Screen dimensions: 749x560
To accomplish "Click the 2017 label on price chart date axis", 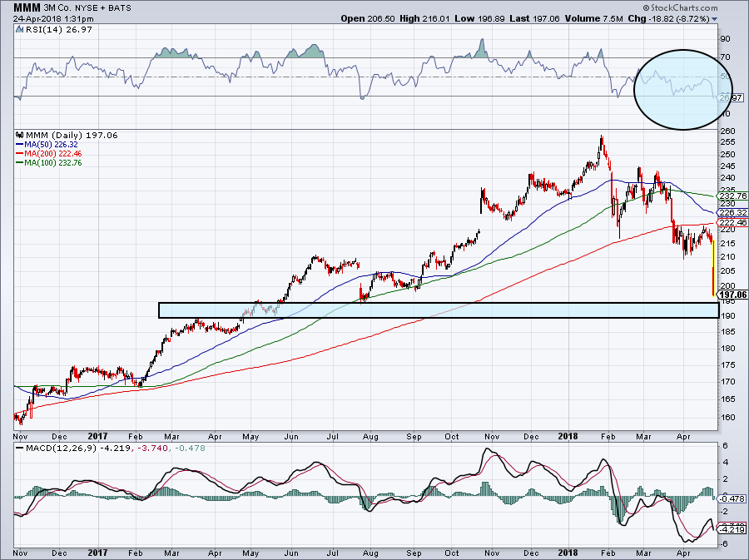I will click(x=98, y=436).
